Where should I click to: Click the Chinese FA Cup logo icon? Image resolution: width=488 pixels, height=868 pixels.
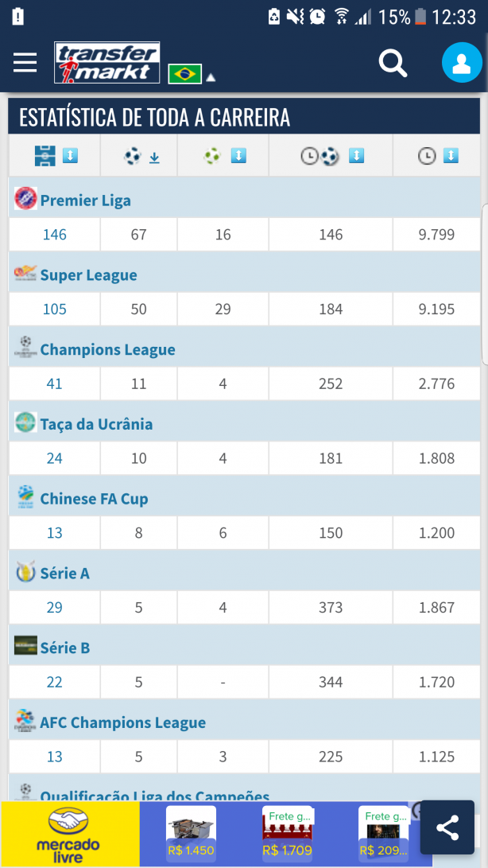[x=25, y=496]
